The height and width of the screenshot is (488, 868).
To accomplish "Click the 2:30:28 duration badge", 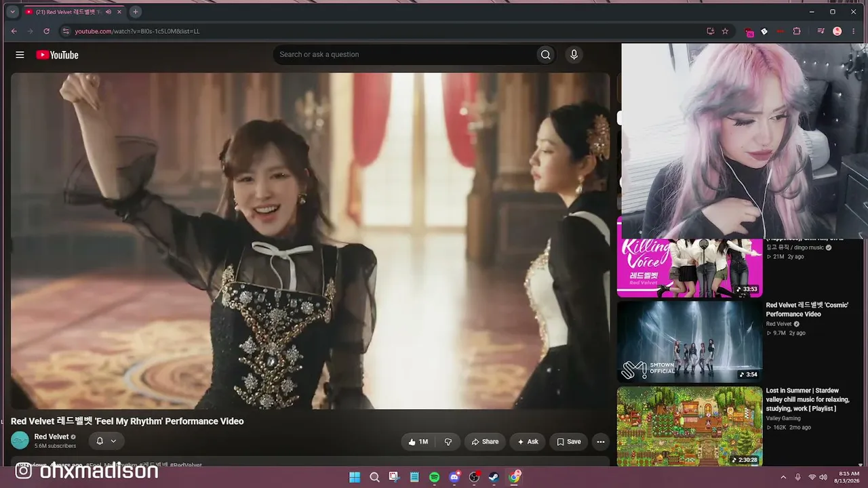I will coord(745,460).
